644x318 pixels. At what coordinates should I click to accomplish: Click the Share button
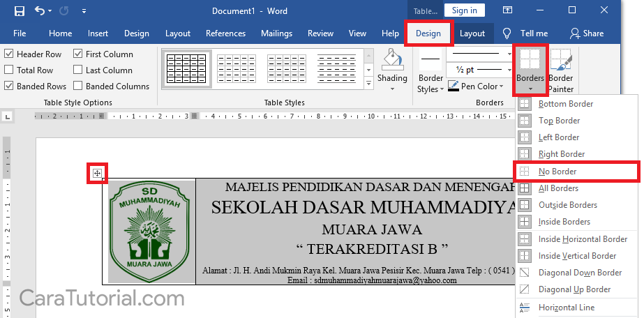click(x=587, y=33)
